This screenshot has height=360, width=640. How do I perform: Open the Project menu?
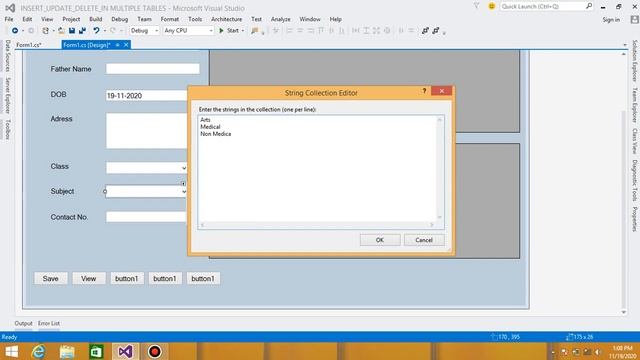point(71,19)
